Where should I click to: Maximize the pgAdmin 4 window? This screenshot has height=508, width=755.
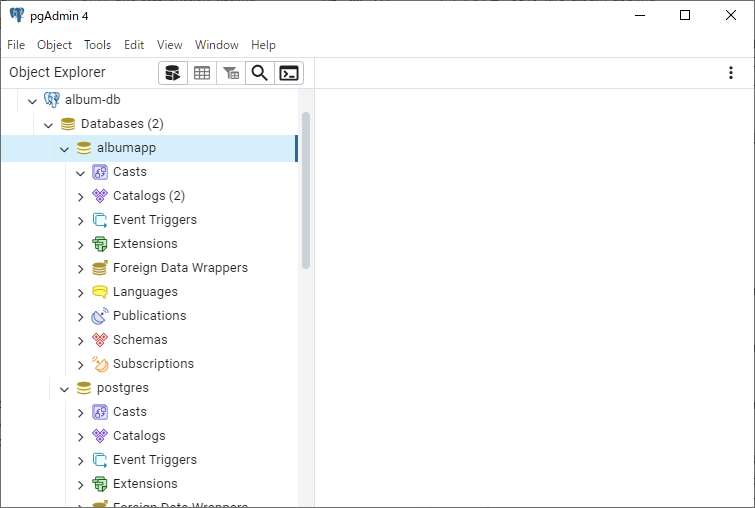click(x=685, y=15)
